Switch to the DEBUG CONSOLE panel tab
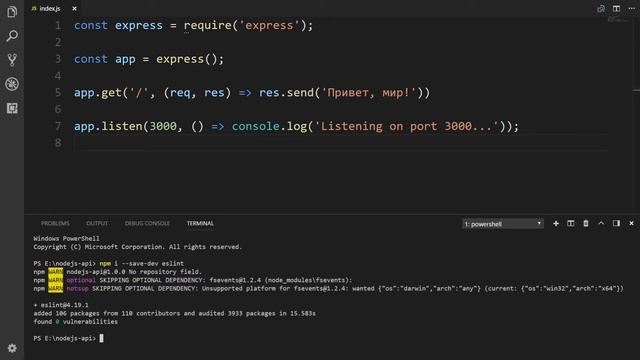The image size is (640, 360). coord(147,223)
